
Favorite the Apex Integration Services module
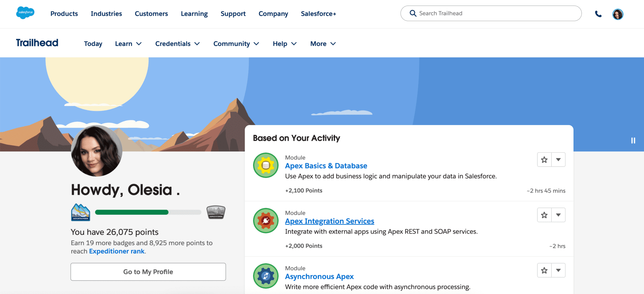(x=544, y=215)
